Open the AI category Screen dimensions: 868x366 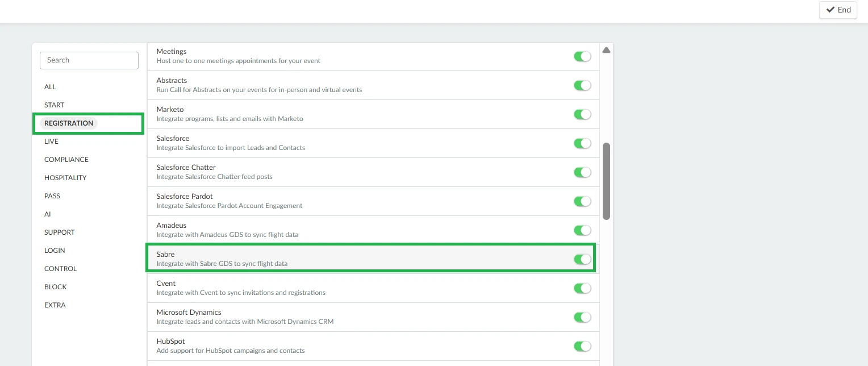[x=48, y=214]
